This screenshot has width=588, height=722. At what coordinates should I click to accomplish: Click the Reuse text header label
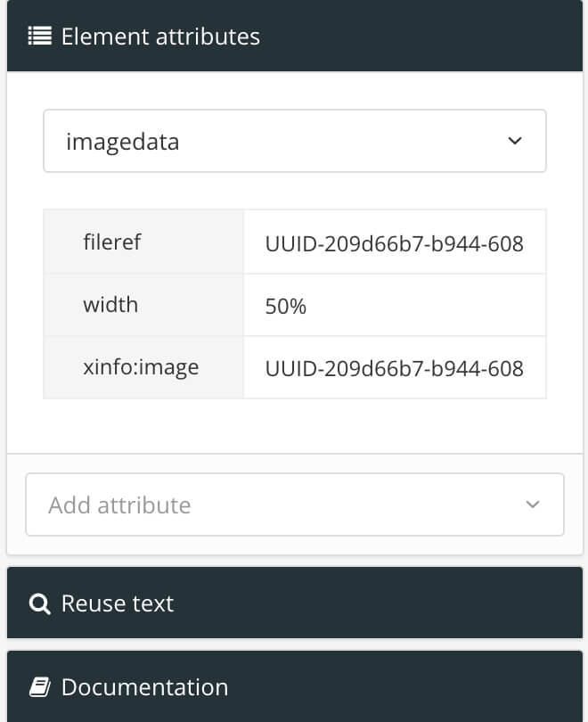point(116,603)
